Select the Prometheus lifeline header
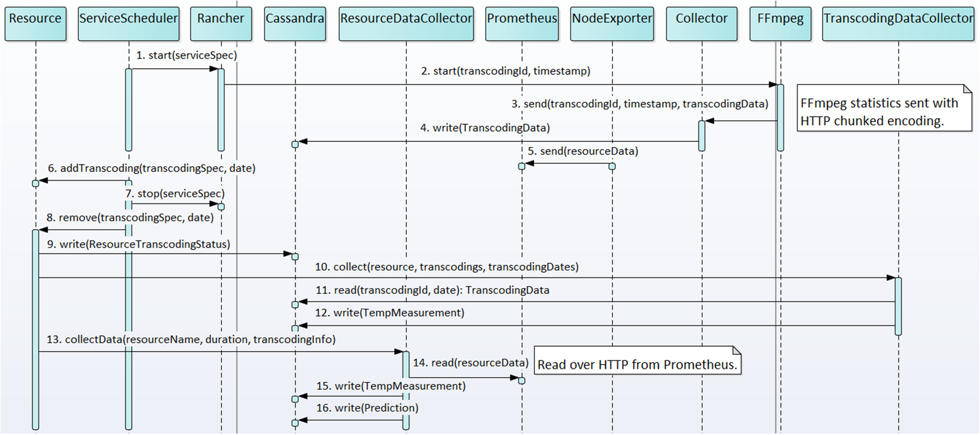 pos(522,24)
